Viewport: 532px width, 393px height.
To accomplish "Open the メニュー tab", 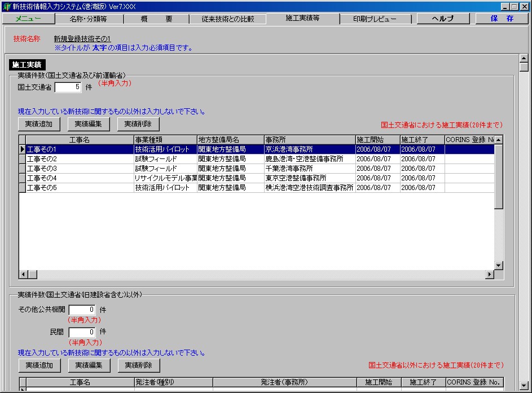I will 28,19.
